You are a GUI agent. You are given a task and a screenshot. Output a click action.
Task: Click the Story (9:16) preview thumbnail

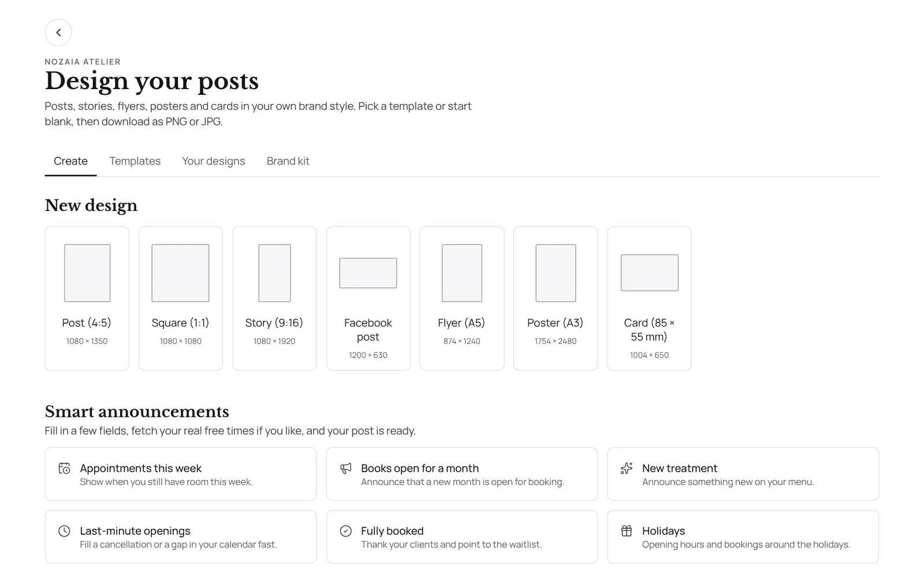pyautogui.click(x=274, y=273)
